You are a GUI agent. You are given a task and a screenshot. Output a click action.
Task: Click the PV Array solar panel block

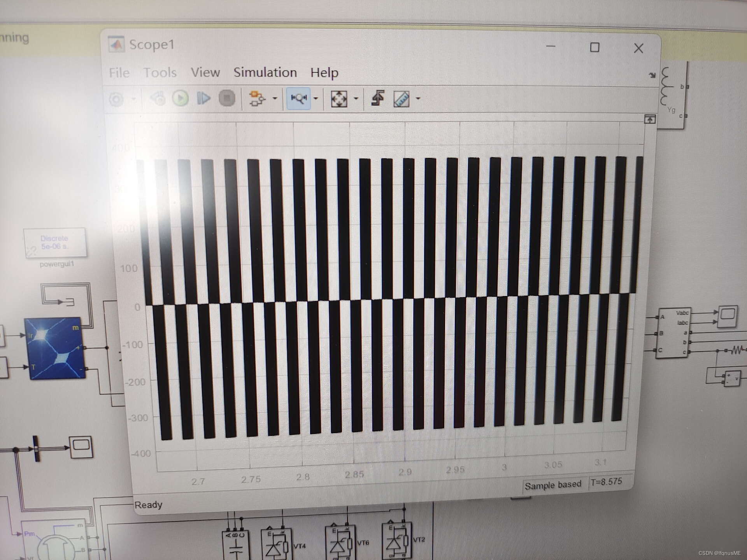pyautogui.click(x=55, y=348)
